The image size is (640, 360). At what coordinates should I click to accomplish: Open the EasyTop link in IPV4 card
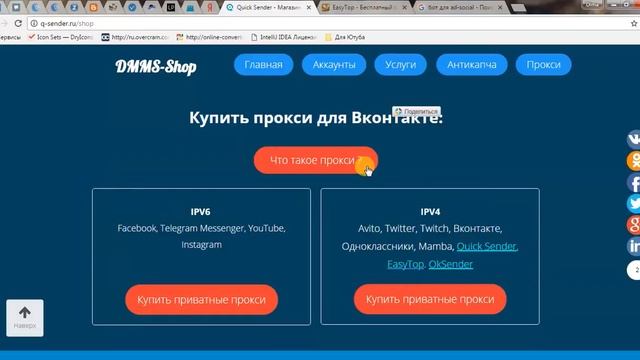click(x=405, y=264)
